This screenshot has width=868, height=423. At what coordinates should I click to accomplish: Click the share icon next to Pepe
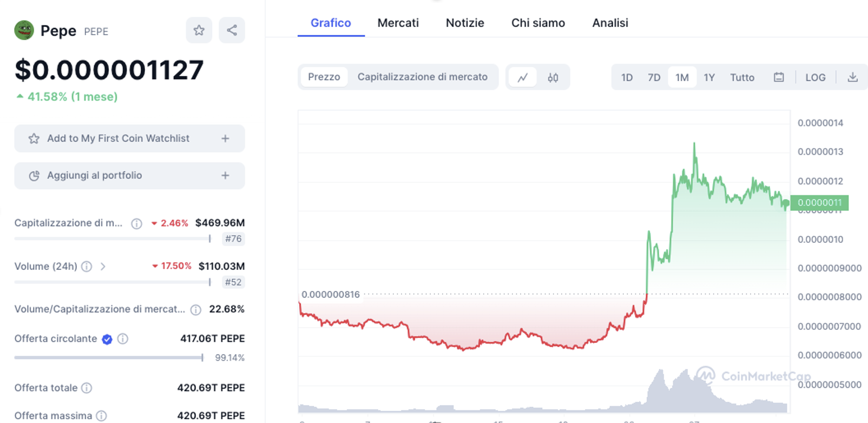[x=232, y=30]
